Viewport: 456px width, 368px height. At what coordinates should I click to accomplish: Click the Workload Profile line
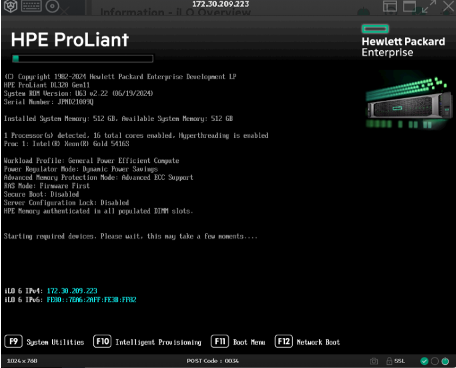click(x=91, y=160)
